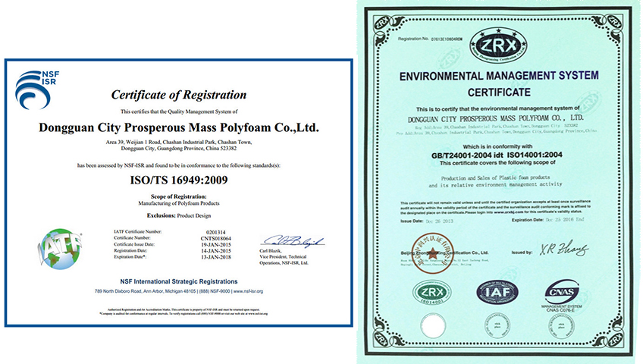Click 'Issue Date: Dec 26 2013'
The width and height of the screenshot is (643, 364).
[x=427, y=221]
